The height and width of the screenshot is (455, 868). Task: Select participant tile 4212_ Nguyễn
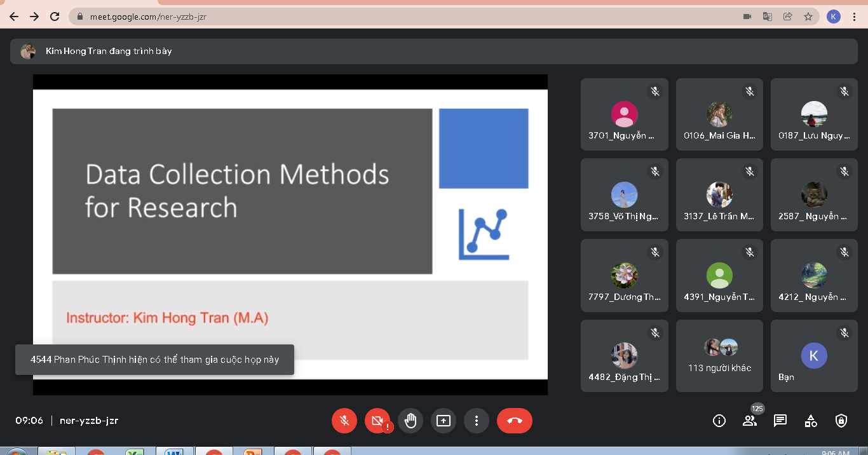coord(814,275)
